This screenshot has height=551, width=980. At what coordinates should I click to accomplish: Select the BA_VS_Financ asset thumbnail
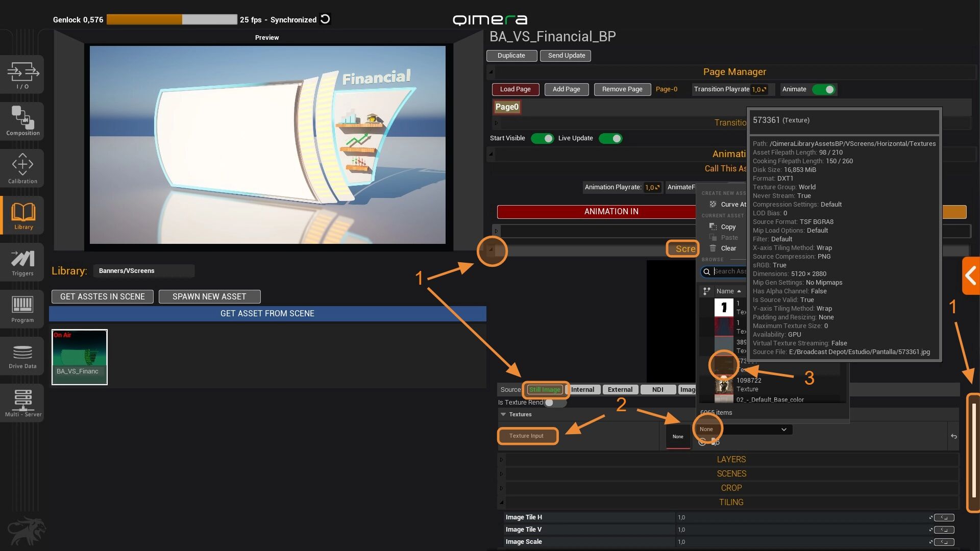coord(80,357)
